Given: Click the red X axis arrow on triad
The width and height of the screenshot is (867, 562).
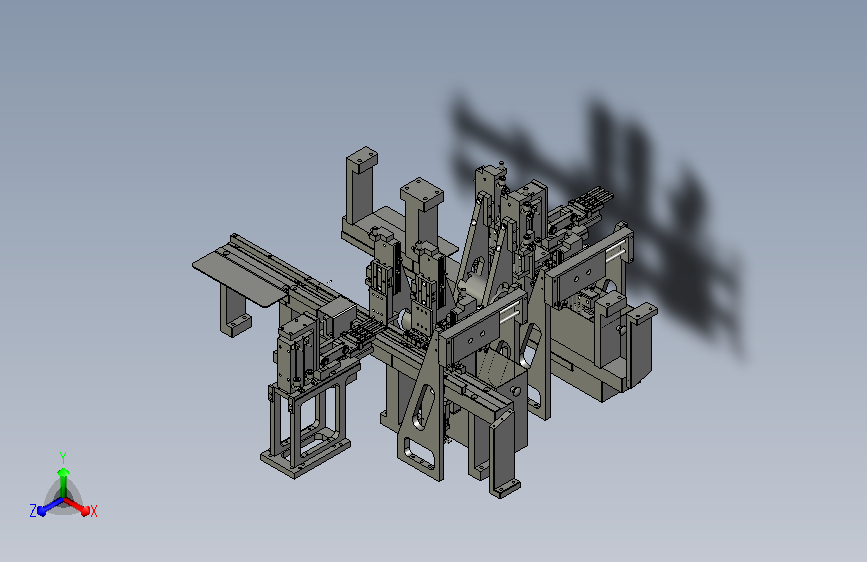Looking at the screenshot, I should tap(77, 506).
